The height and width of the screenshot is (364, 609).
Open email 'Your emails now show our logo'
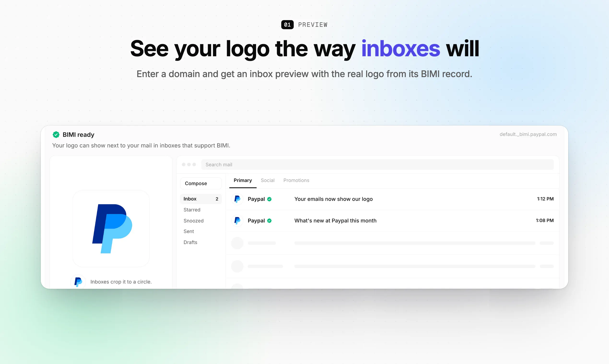(392, 199)
